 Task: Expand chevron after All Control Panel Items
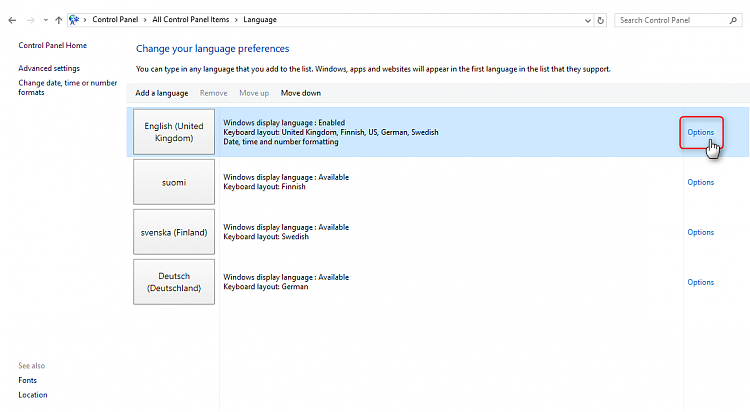pyautogui.click(x=236, y=20)
